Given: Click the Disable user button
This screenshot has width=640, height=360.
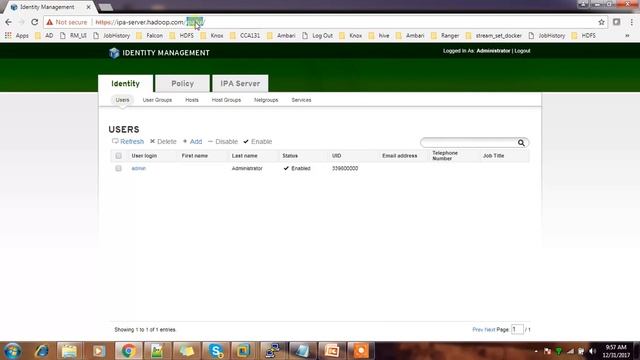Looking at the screenshot, I should 223,142.
